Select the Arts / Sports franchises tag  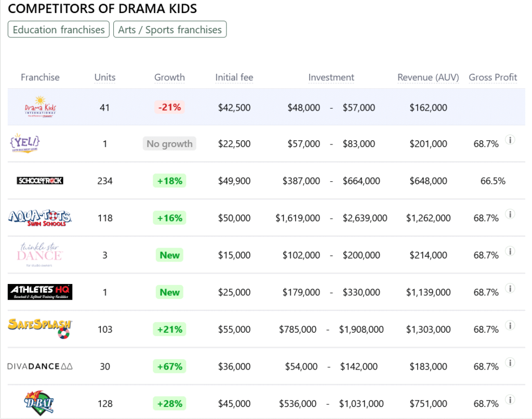click(x=170, y=30)
